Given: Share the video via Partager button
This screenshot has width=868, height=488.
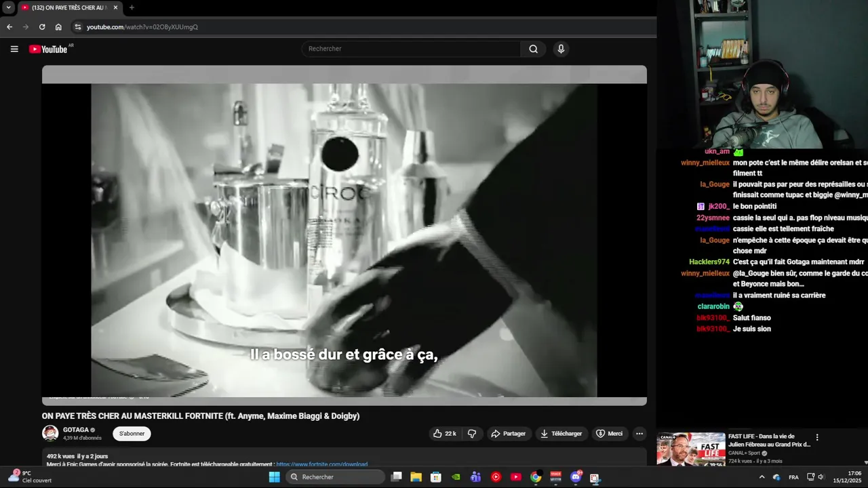Looking at the screenshot, I should point(509,434).
